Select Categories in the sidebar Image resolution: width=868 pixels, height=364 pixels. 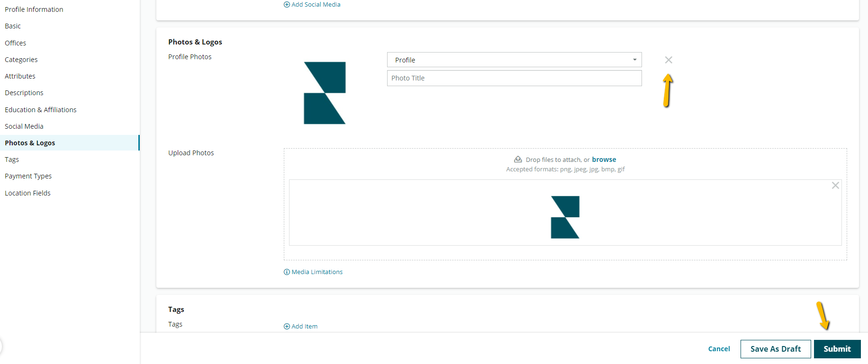(x=21, y=60)
